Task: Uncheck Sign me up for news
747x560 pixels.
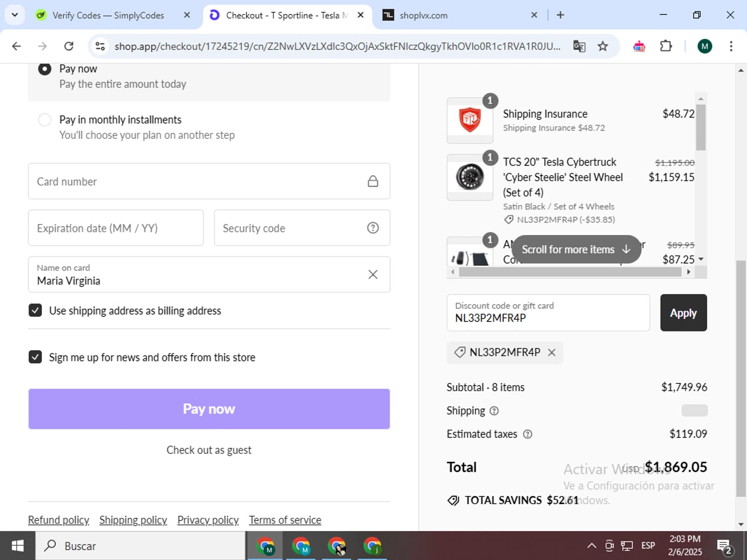Action: (x=35, y=357)
